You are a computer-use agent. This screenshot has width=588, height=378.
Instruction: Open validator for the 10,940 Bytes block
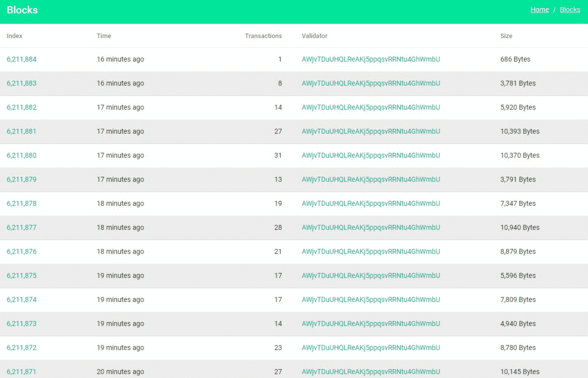click(371, 228)
